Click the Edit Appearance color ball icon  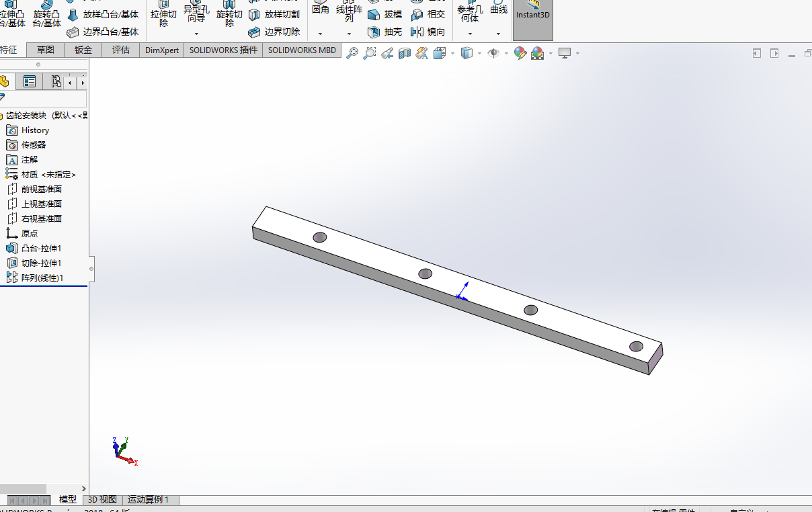pyautogui.click(x=520, y=53)
